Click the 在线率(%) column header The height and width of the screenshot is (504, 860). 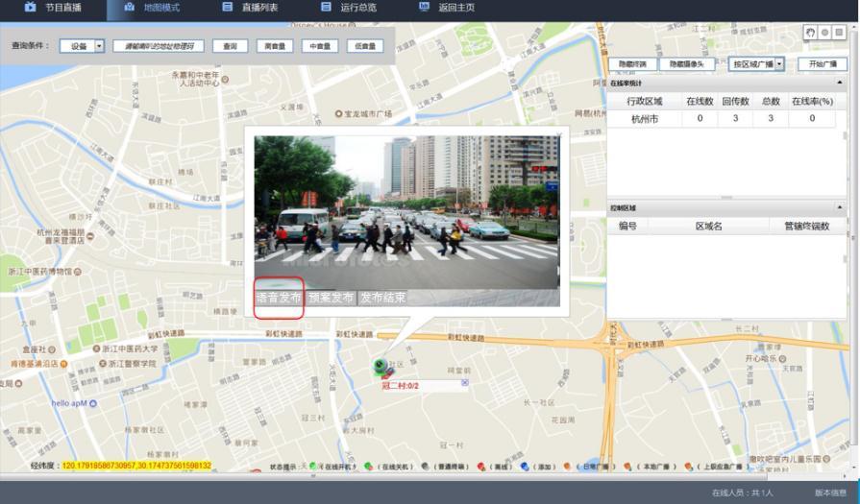(812, 102)
